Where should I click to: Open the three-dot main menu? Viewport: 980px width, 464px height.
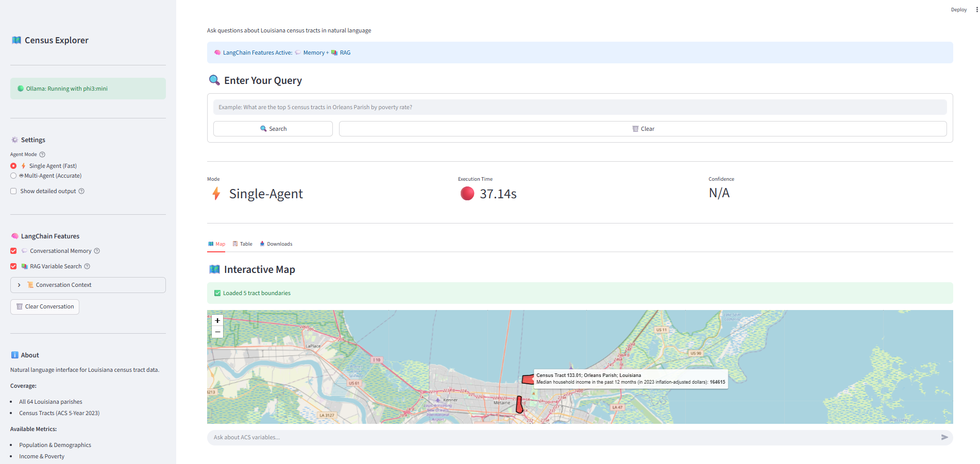[976, 10]
